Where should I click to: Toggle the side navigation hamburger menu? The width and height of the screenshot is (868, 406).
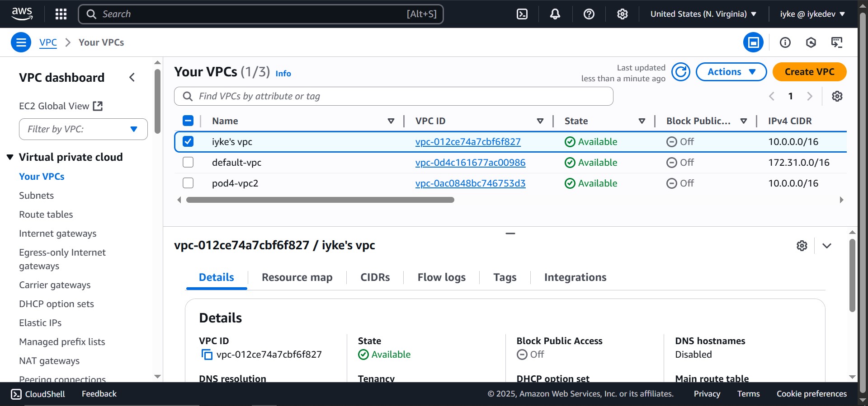21,42
